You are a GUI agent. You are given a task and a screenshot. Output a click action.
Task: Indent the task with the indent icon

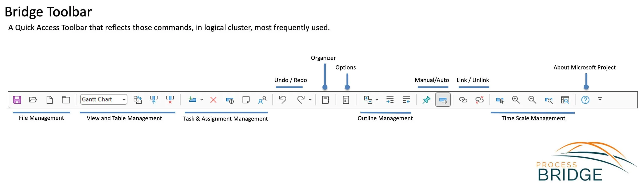tap(390, 100)
